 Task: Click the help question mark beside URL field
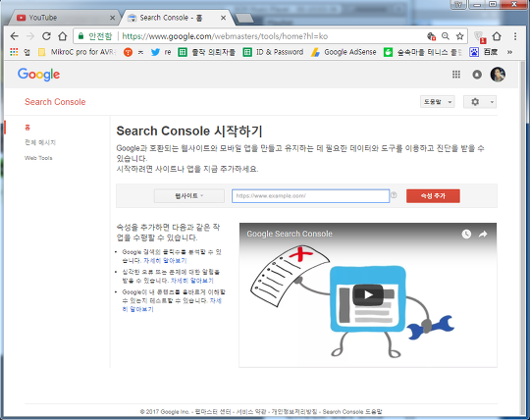pyautogui.click(x=394, y=195)
